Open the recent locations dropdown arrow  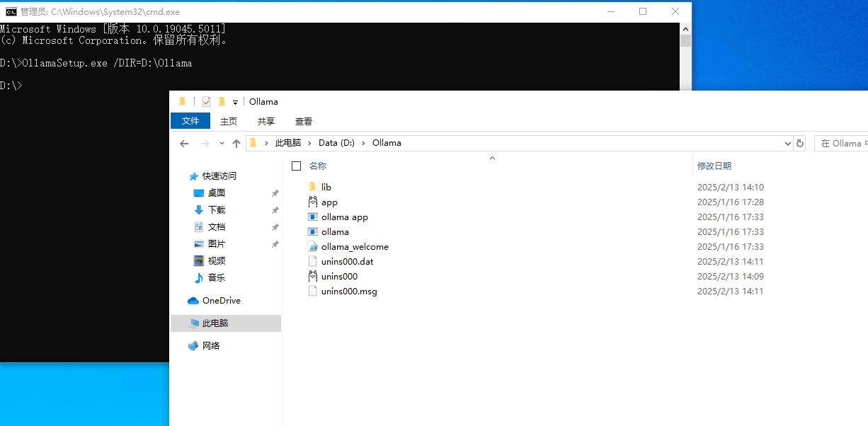222,143
